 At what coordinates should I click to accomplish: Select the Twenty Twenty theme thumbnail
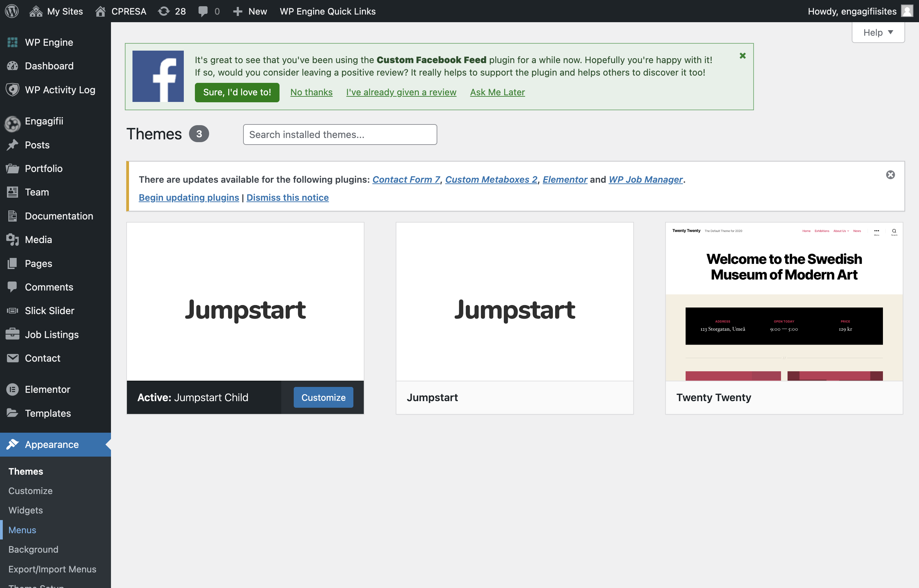tap(784, 302)
